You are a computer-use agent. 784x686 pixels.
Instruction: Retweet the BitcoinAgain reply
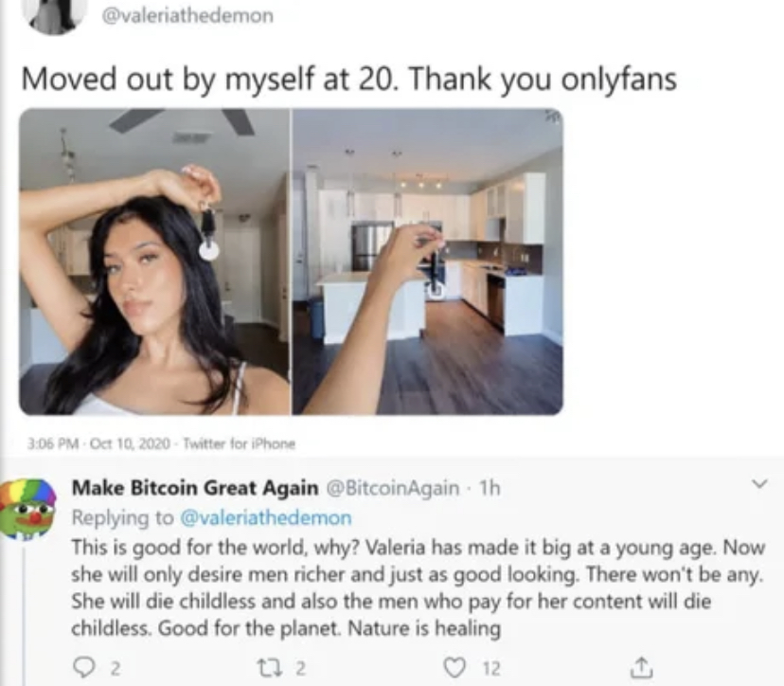coord(264,667)
